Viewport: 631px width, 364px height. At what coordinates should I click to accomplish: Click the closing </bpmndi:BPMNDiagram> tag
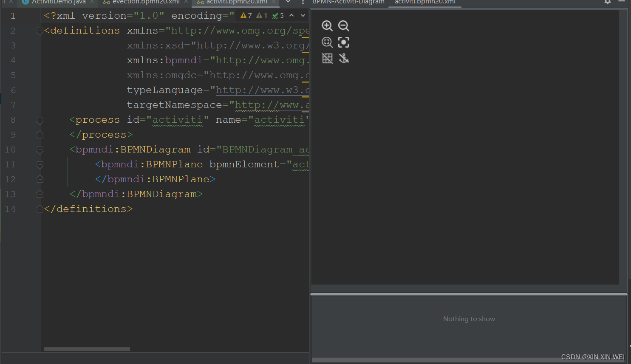[x=136, y=194]
